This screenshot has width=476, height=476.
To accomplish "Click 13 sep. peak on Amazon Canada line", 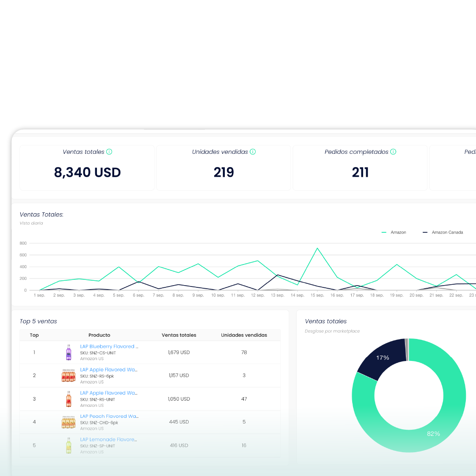I will pyautogui.click(x=278, y=275).
